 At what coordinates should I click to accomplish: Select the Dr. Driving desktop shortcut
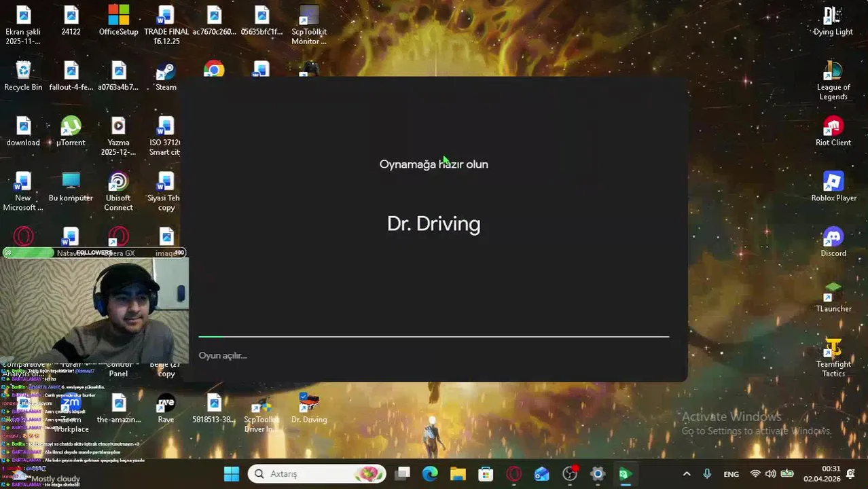[309, 409]
